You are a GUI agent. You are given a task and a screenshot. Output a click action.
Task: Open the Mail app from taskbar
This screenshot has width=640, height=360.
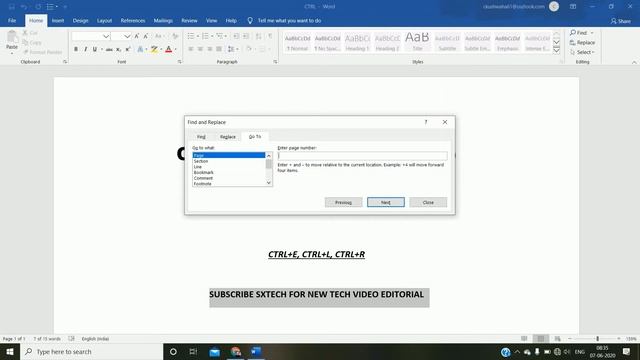tap(214, 352)
